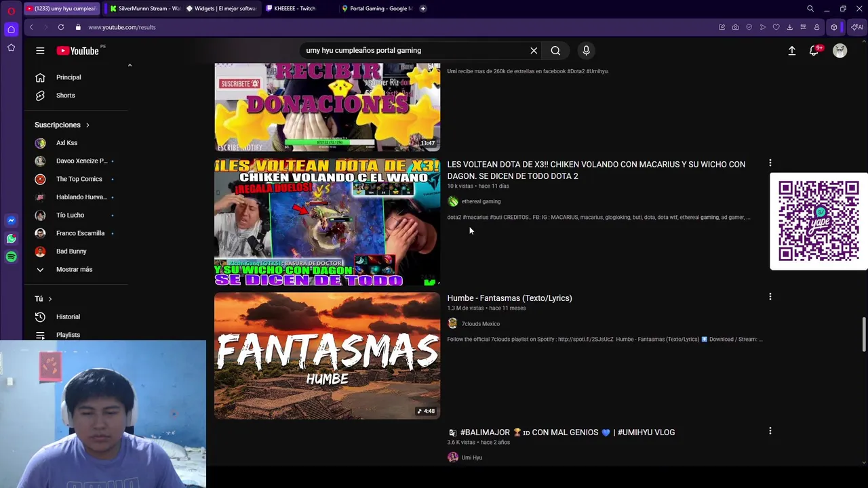Clear the YouTube search text
Image resolution: width=868 pixels, height=488 pixels.
click(534, 50)
